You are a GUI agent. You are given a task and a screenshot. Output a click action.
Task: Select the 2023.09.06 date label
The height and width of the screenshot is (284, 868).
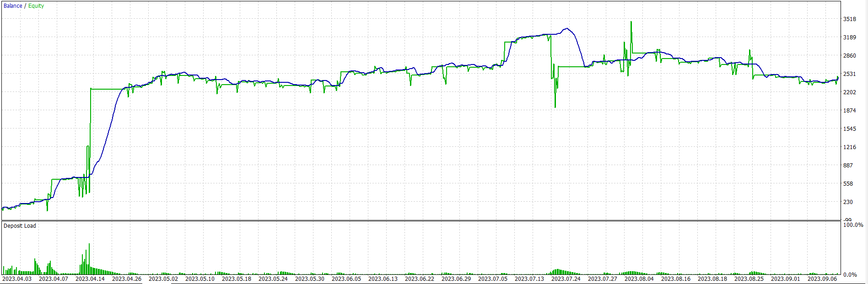822,279
